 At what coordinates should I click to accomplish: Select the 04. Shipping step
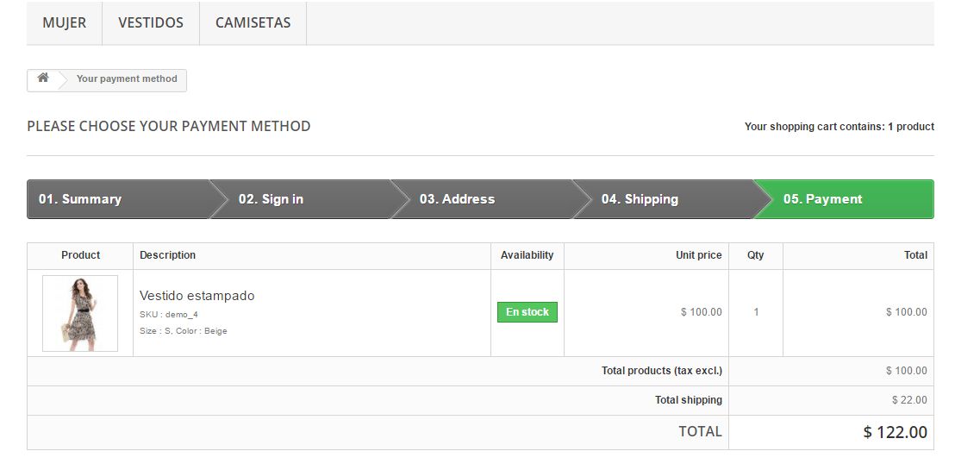point(640,199)
